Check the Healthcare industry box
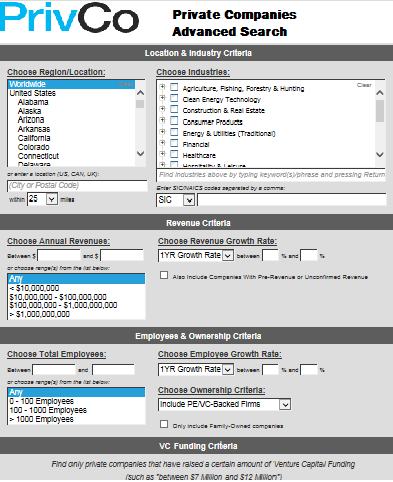The image size is (393, 482). tap(174, 154)
